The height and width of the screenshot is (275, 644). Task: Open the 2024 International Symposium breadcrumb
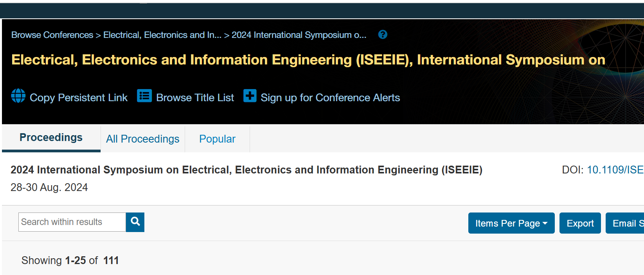(299, 35)
